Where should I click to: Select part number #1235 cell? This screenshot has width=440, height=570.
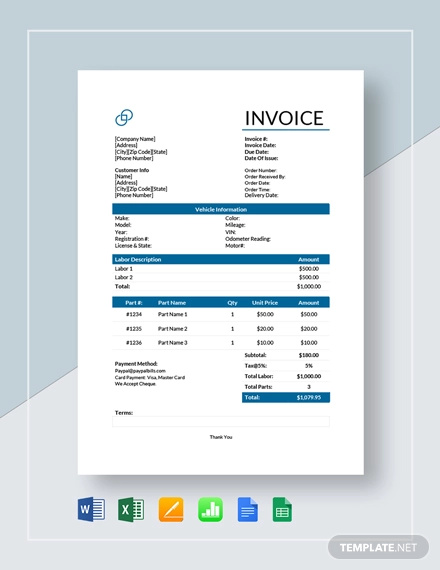(134, 329)
